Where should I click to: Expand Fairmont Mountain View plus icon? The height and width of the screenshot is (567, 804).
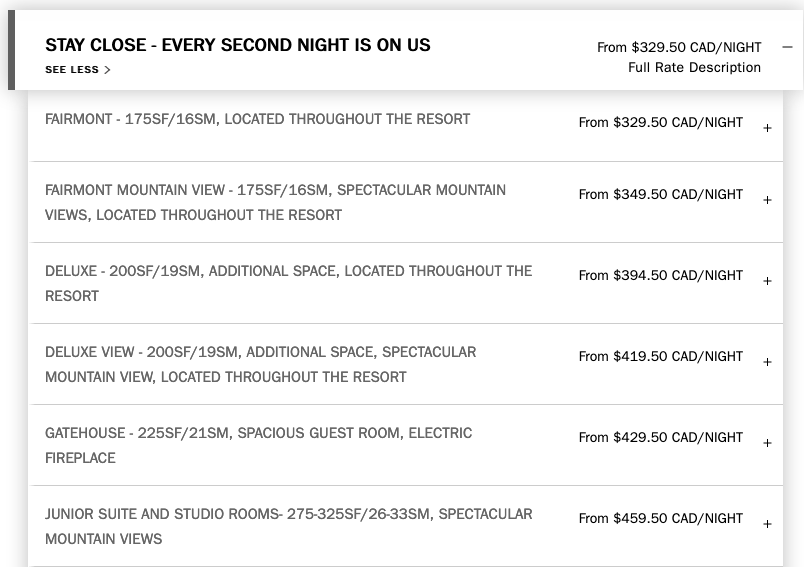[767, 200]
